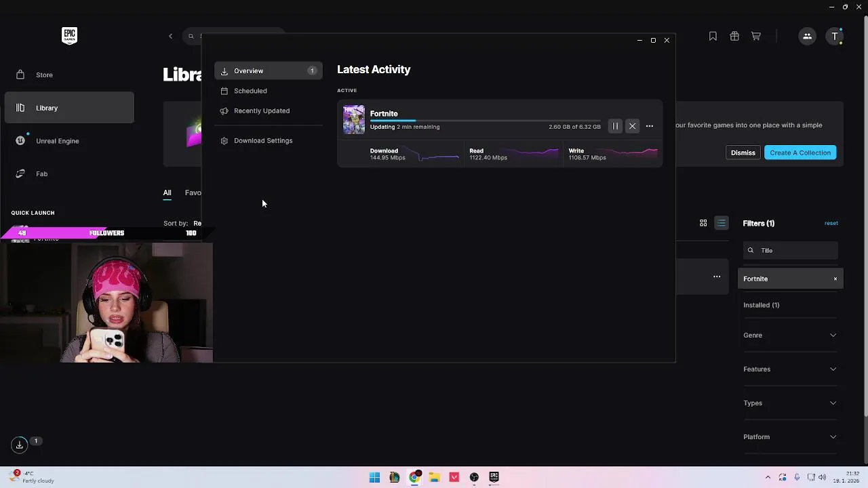
Task: Click Create A Collection button
Action: point(800,152)
